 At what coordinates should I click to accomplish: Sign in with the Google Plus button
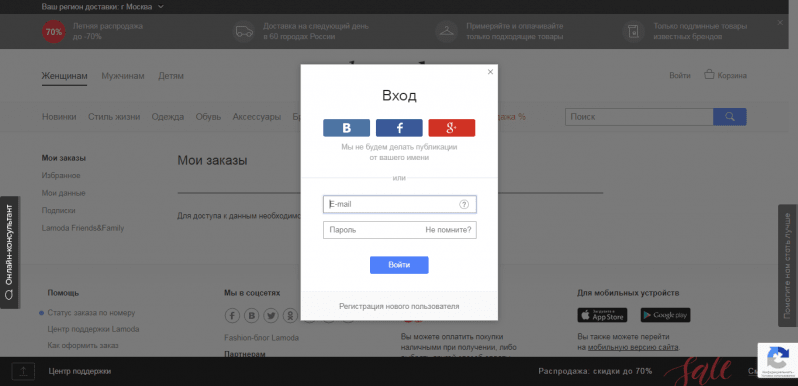tap(451, 128)
